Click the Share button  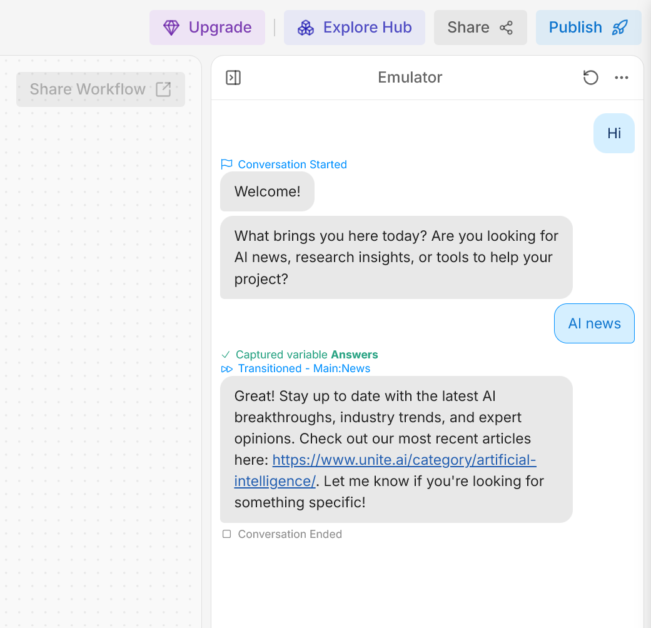[x=480, y=27]
